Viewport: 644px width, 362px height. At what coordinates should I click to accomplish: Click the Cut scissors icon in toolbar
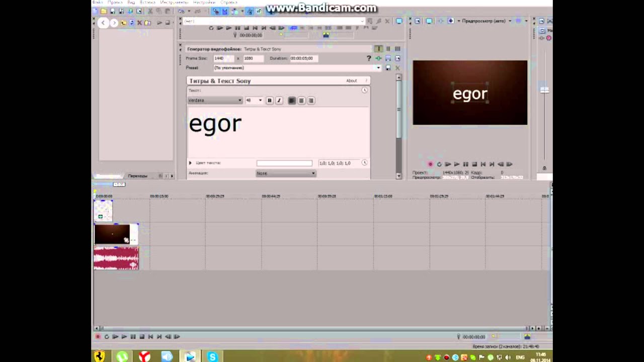(x=150, y=11)
